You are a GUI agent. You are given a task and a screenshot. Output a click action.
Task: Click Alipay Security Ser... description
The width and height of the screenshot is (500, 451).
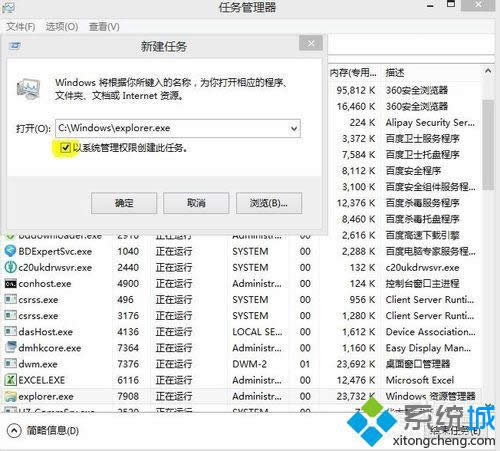click(430, 122)
